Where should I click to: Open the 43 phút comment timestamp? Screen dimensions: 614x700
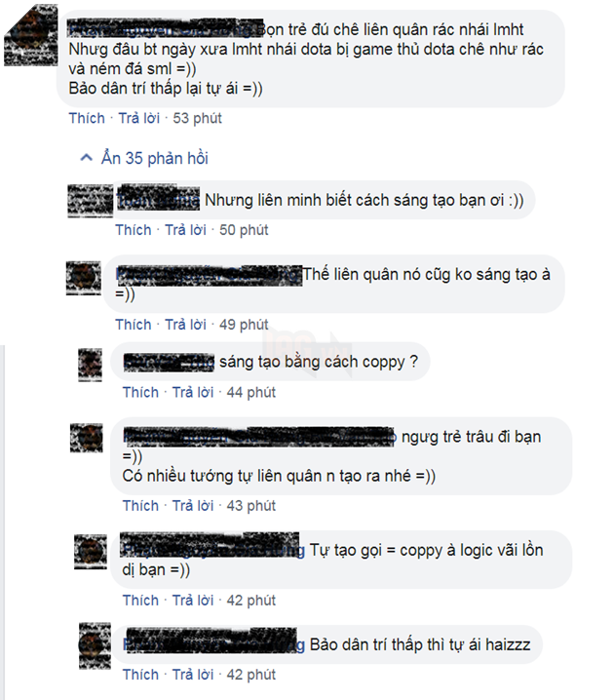click(250, 506)
